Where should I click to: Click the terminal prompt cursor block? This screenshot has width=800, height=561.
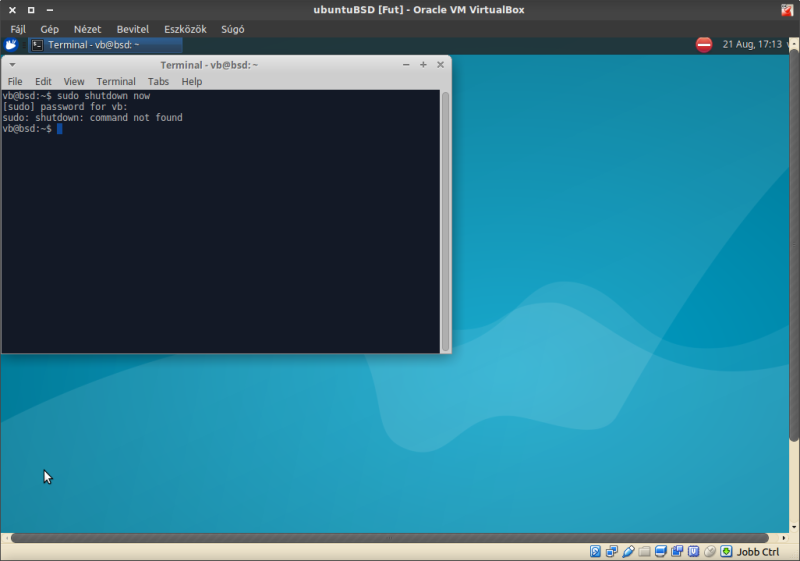click(x=59, y=129)
